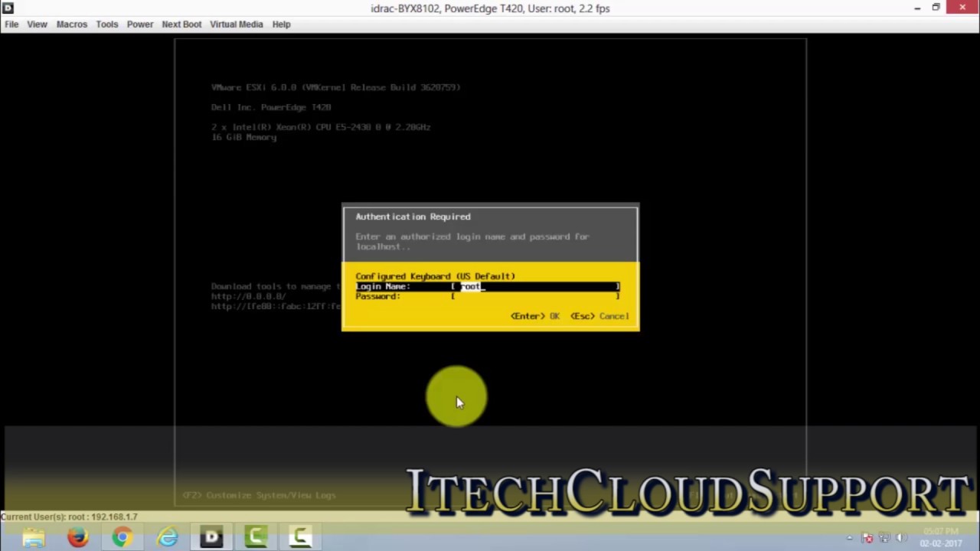
Task: Click the iDRAC app icon in title bar
Action: coord(8,8)
